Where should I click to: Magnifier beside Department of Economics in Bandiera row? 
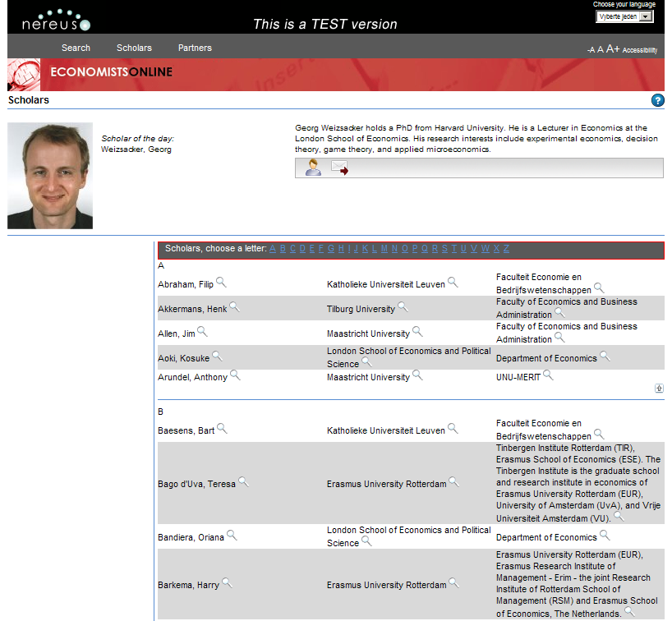[605, 536]
